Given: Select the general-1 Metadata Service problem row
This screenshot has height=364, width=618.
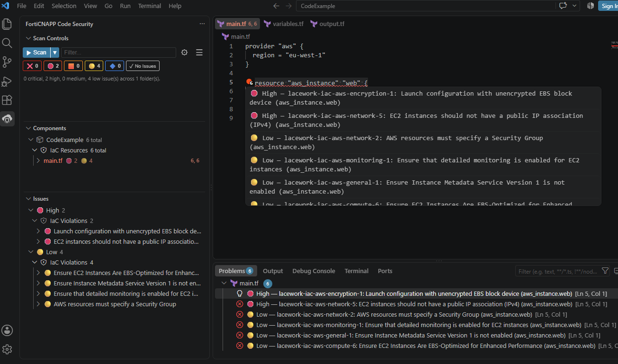Looking at the screenshot, I should pyautogui.click(x=416, y=336).
